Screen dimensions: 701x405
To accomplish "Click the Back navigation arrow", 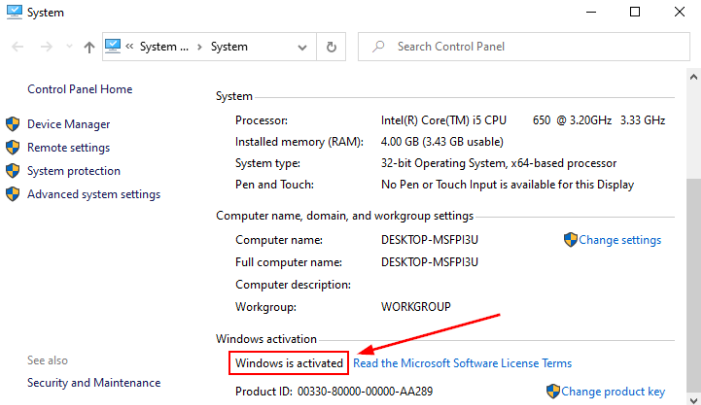I will [x=17, y=46].
